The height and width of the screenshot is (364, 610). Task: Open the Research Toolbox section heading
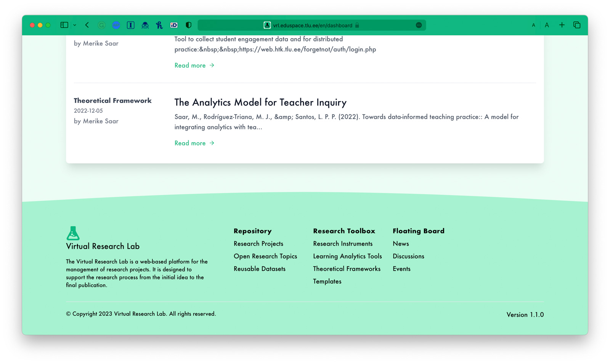point(344,231)
